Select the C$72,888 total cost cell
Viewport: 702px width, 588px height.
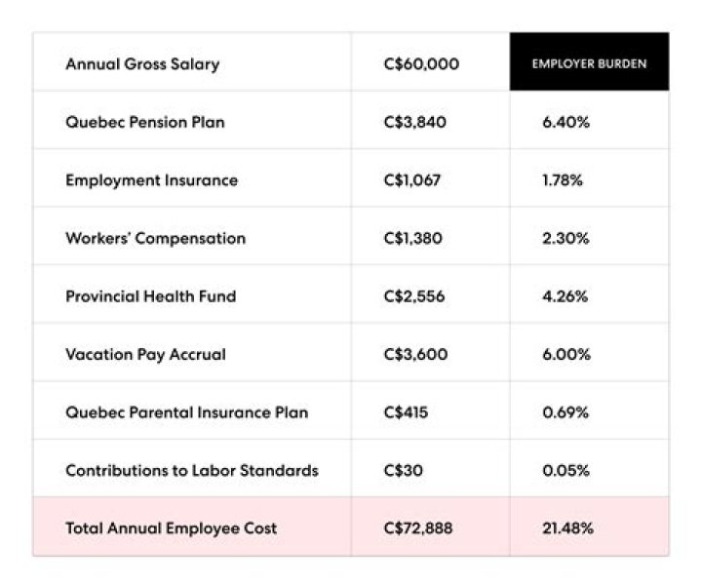[418, 529]
